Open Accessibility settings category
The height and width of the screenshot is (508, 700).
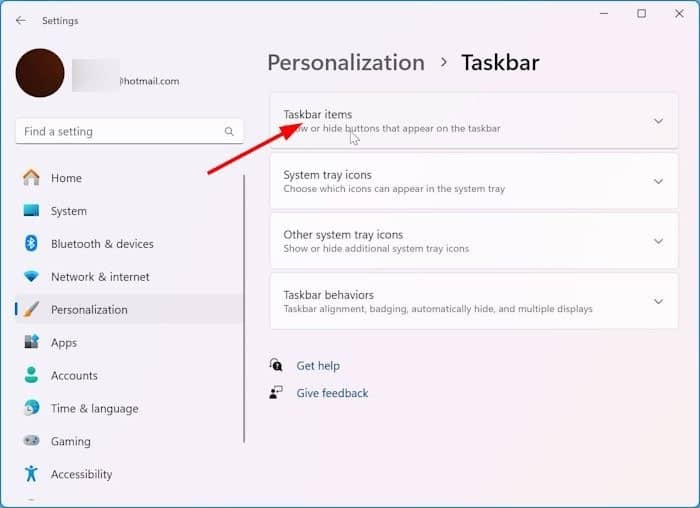(x=129, y=474)
